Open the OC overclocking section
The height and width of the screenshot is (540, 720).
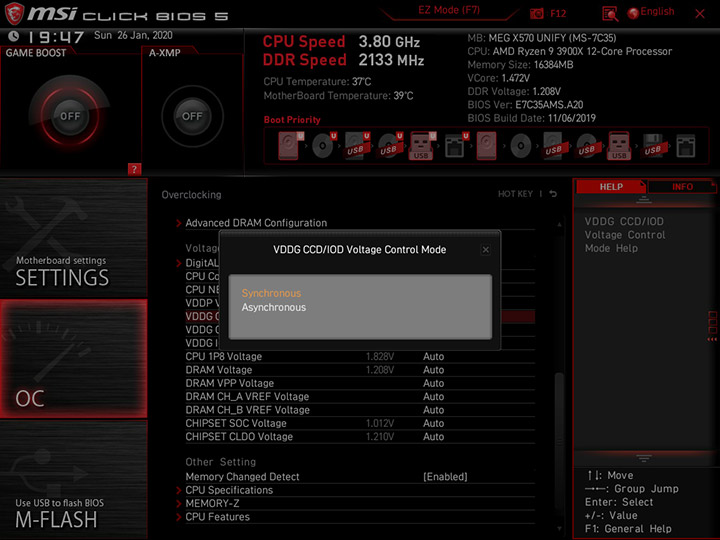(73, 359)
